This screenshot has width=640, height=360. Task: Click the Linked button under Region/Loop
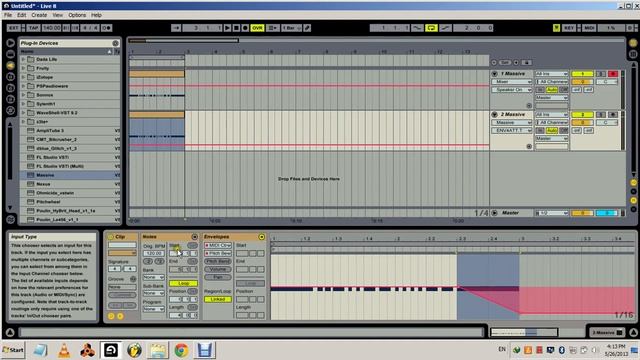coord(218,299)
